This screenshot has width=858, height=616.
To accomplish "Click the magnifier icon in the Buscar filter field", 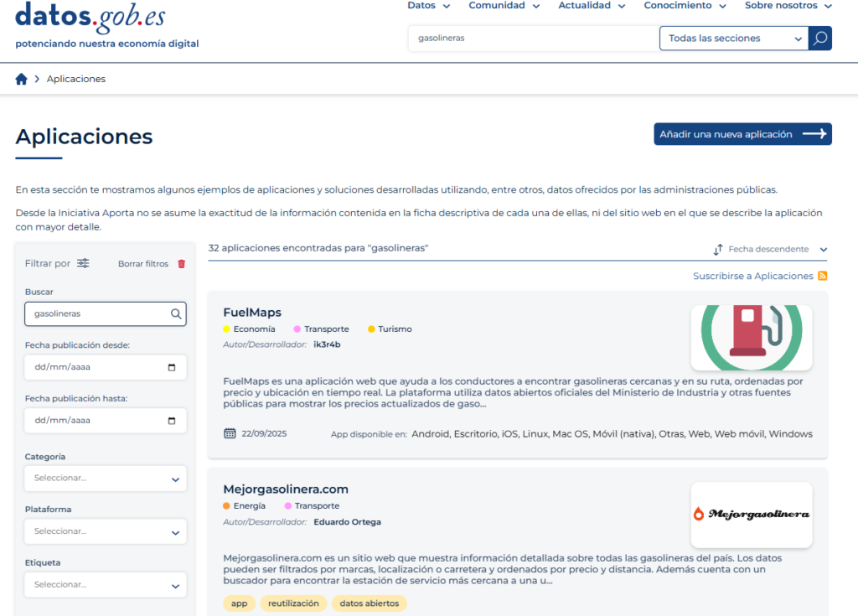I will pos(175,313).
